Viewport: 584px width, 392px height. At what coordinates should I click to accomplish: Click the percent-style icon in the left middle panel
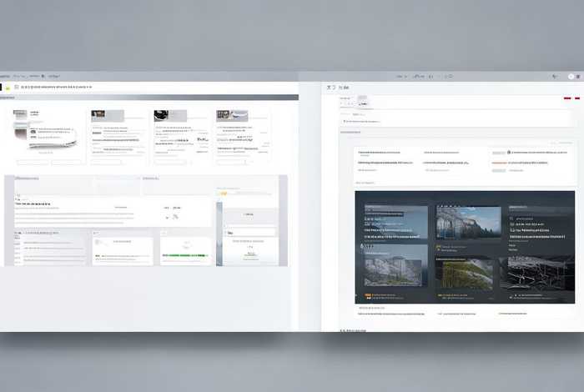pyautogui.click(x=175, y=217)
